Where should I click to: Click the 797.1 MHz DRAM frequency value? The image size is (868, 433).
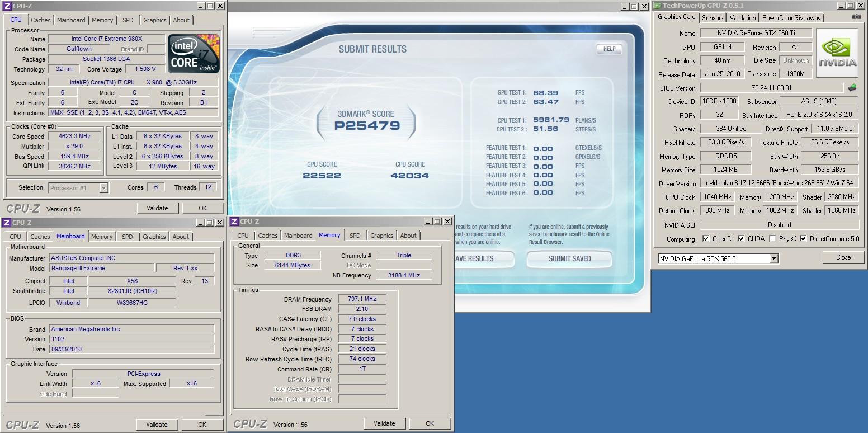click(362, 299)
